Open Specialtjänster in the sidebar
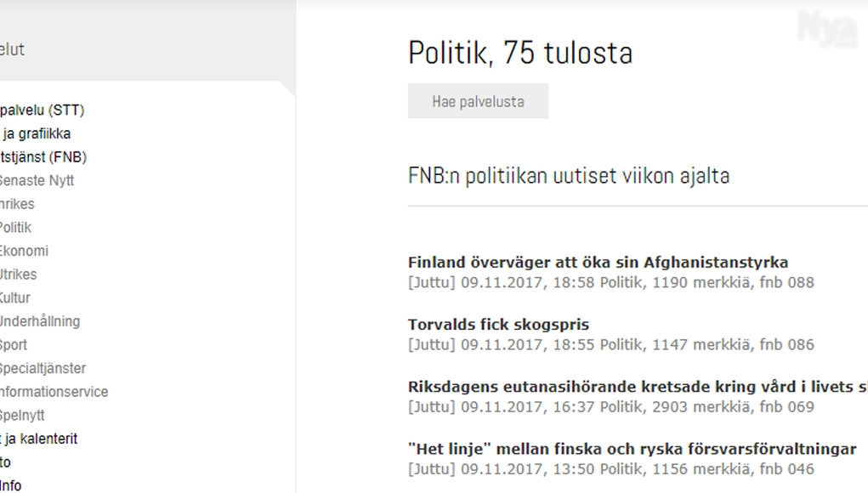This screenshot has height=493, width=868. (43, 368)
